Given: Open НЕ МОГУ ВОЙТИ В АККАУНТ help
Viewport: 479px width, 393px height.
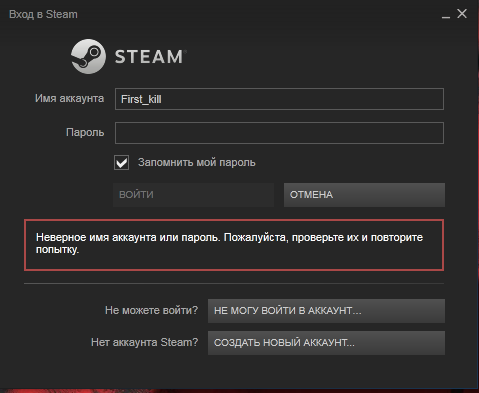Looking at the screenshot, I should click(326, 311).
